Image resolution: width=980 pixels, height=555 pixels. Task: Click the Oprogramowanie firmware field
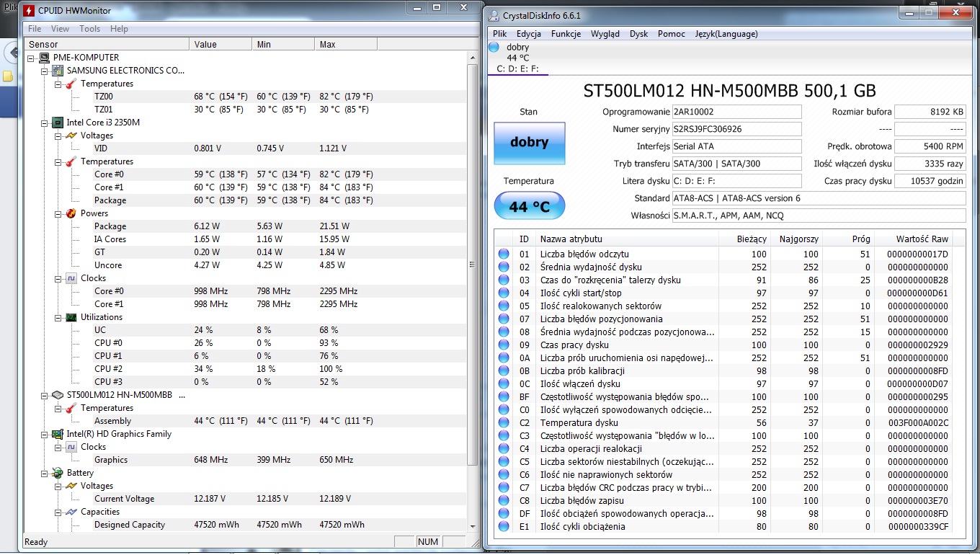[736, 112]
